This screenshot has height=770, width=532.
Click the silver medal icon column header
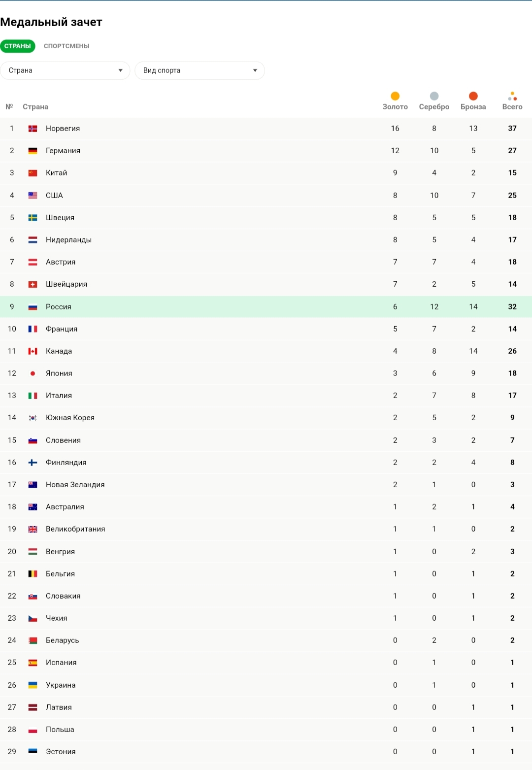pyautogui.click(x=434, y=96)
